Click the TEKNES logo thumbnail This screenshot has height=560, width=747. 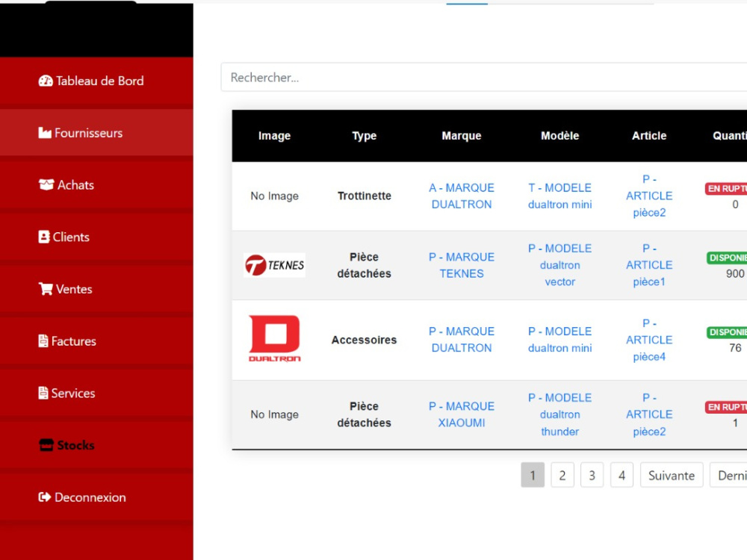coord(274,265)
